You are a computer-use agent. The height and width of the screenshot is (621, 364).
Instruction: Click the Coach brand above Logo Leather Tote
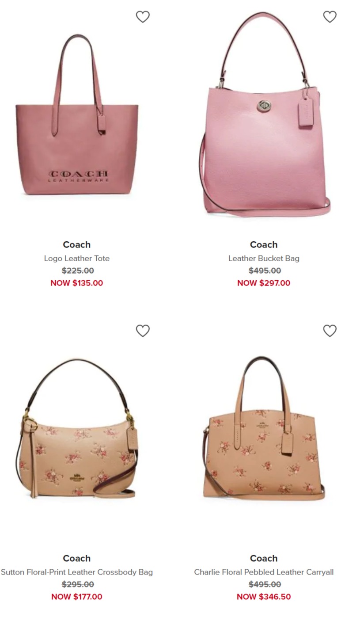point(77,244)
